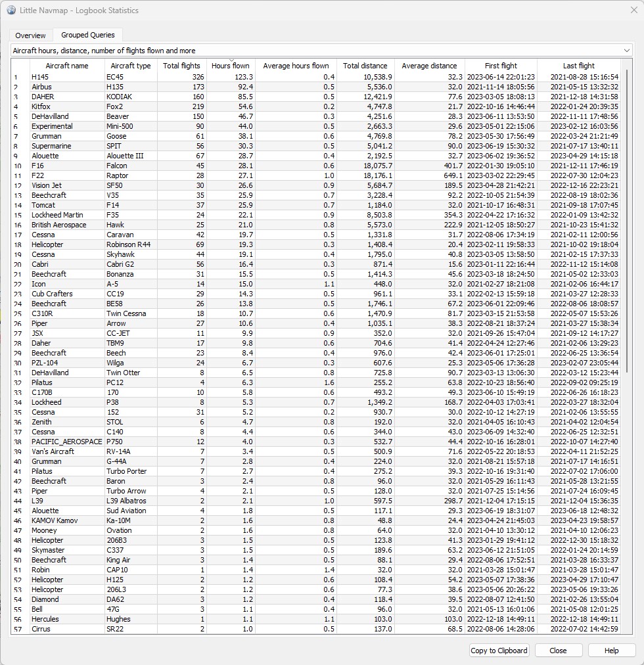Sort table by Aircraft type header

pyautogui.click(x=131, y=66)
